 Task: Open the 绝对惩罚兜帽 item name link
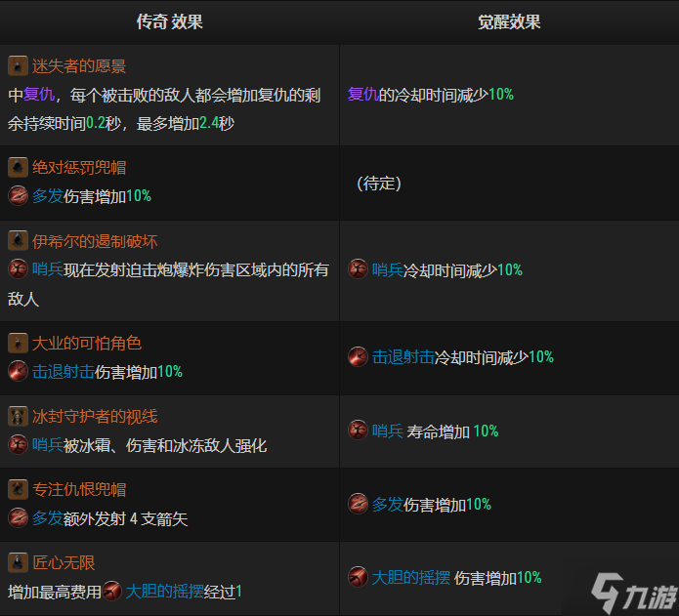click(79, 167)
